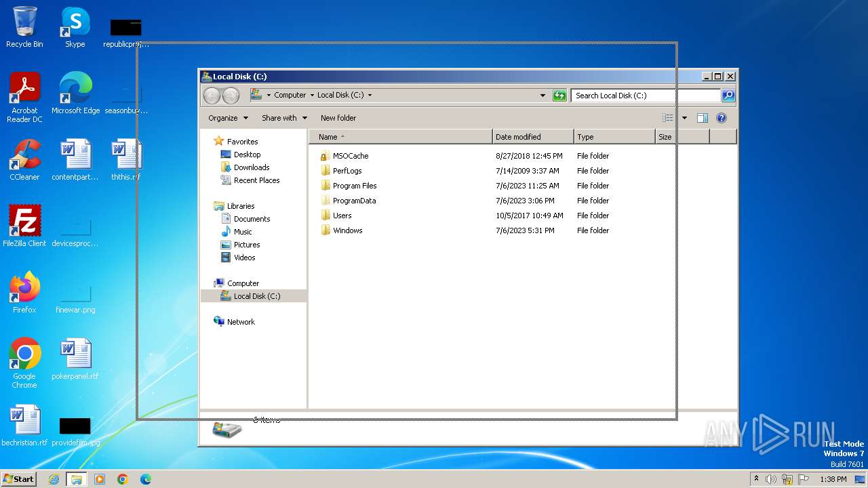Open the Organize menu

click(x=228, y=118)
